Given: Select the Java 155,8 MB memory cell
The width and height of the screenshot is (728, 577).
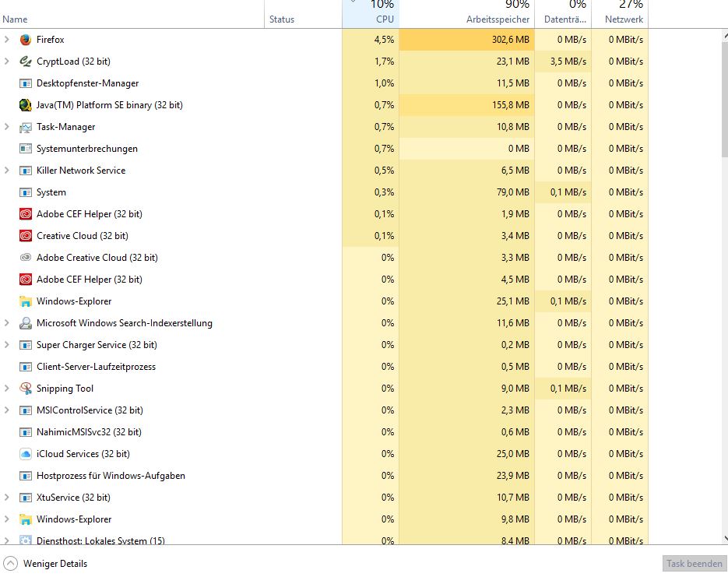Looking at the screenshot, I should tap(466, 105).
